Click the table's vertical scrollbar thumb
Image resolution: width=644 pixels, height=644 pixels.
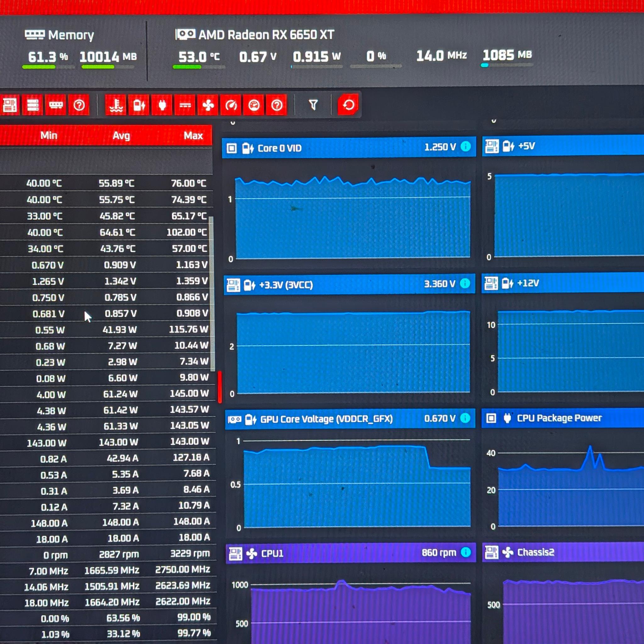(211, 293)
